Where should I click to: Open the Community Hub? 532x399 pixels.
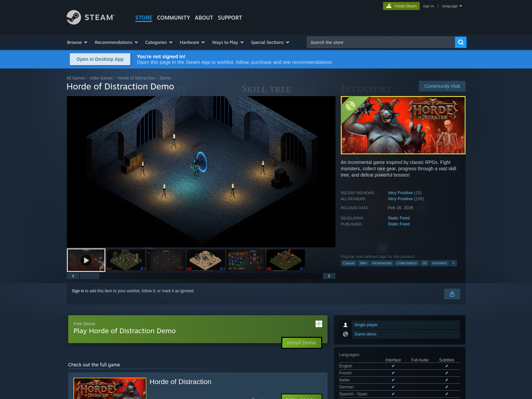click(x=442, y=86)
